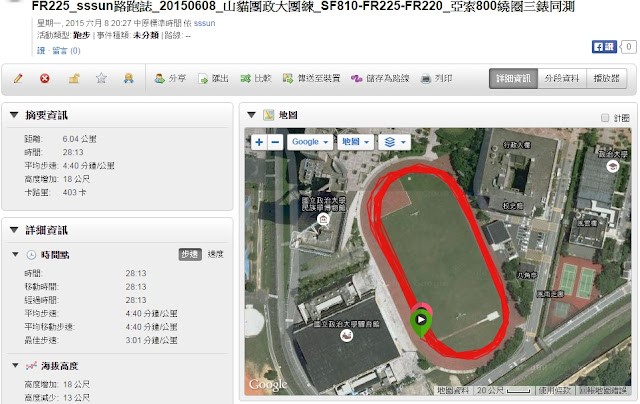Zoom out the map with minus button

click(276, 142)
